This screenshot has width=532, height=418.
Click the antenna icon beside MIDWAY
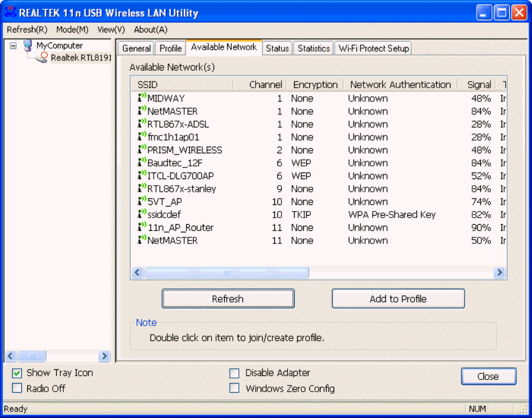pyautogui.click(x=142, y=98)
